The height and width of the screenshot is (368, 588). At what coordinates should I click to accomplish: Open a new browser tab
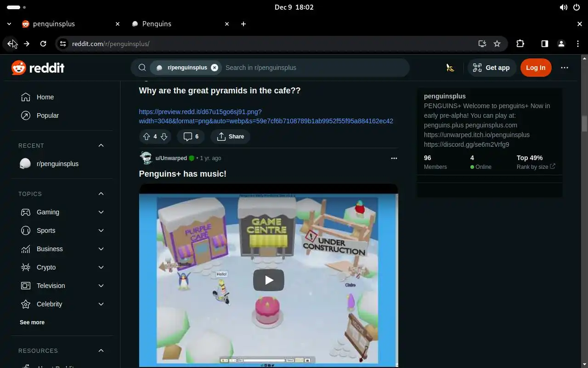243,24
